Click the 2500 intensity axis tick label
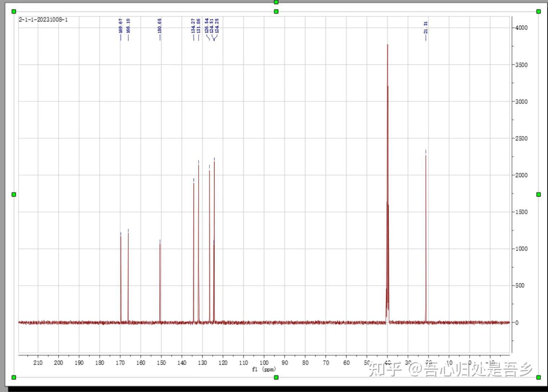The image size is (548, 392). pos(521,138)
